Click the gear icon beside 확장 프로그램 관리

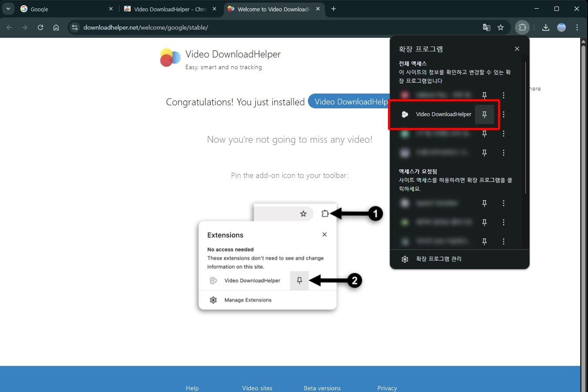(405, 259)
